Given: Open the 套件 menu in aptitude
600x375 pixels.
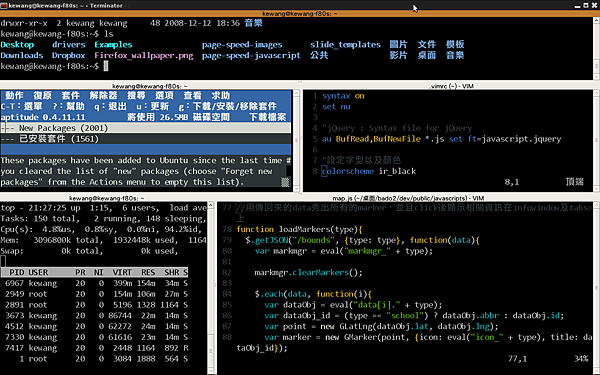Looking at the screenshot, I should [x=70, y=96].
